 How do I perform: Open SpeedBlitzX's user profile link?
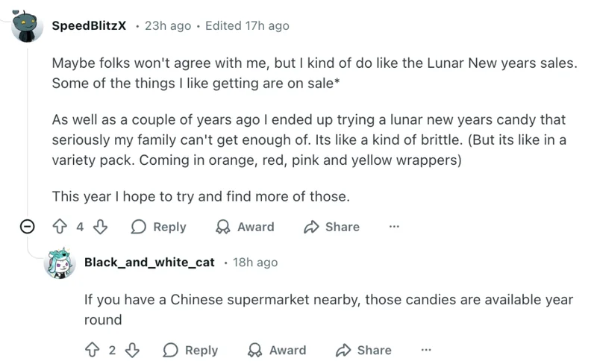(89, 25)
